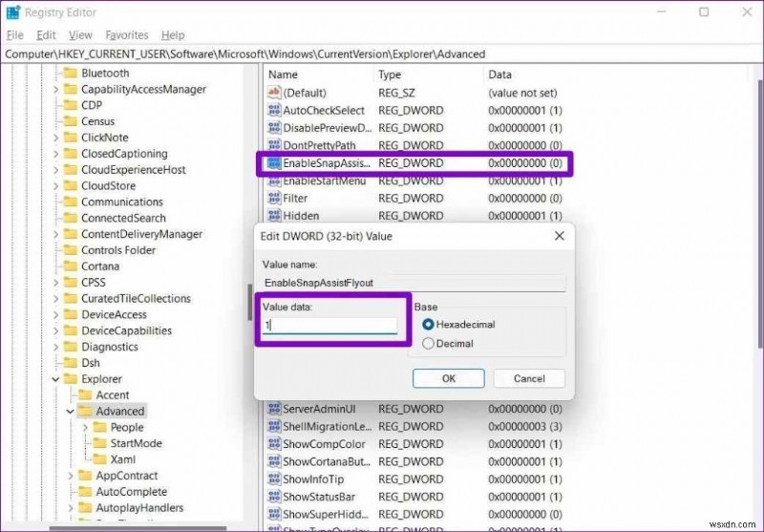Click the Census folder icon
Screen dimensions: 764x532
click(x=71, y=121)
